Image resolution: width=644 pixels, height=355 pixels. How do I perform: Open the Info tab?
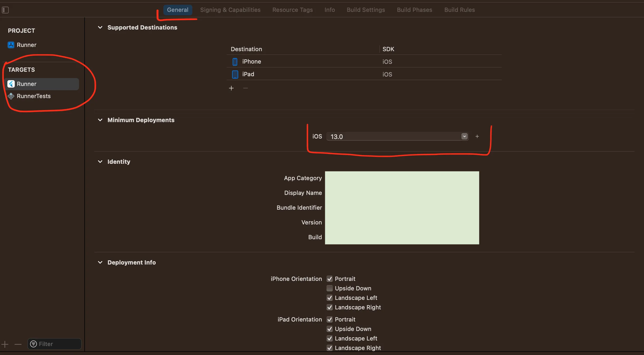(329, 10)
